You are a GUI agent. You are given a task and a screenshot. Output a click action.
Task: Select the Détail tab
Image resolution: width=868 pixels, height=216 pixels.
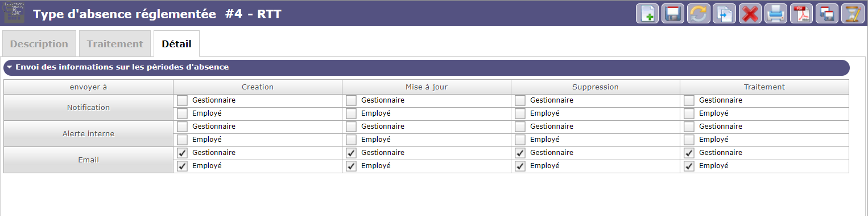[176, 44]
